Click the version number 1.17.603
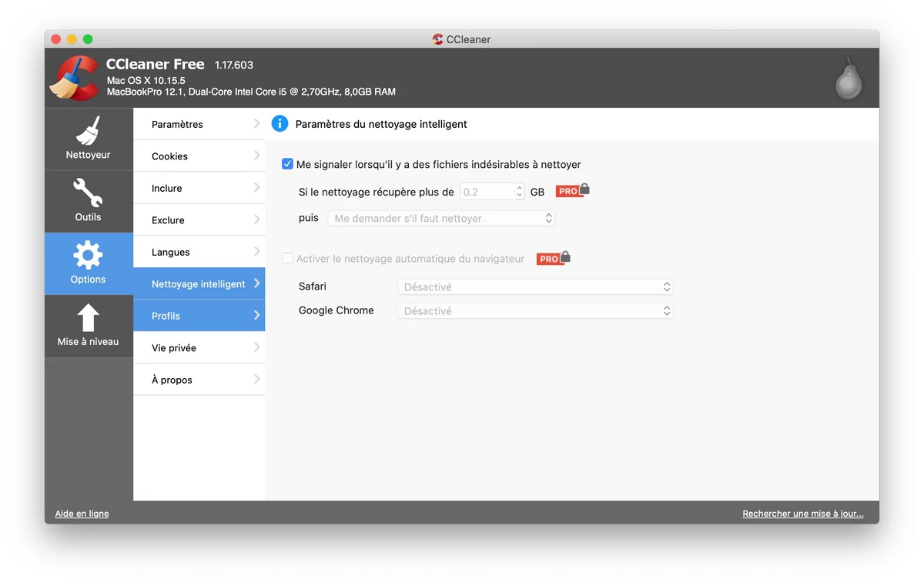The height and width of the screenshot is (583, 924). (234, 65)
